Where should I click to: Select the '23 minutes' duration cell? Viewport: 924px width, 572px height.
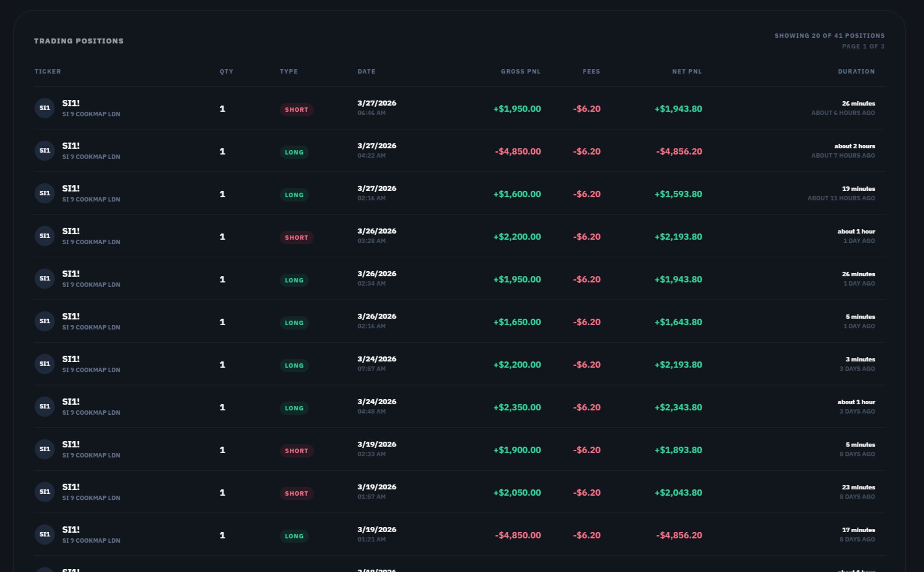pyautogui.click(x=858, y=487)
